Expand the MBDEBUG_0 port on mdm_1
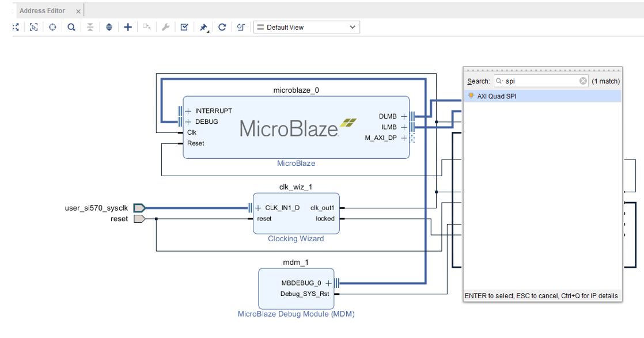Screen dimensions: 644x338 click(328, 283)
